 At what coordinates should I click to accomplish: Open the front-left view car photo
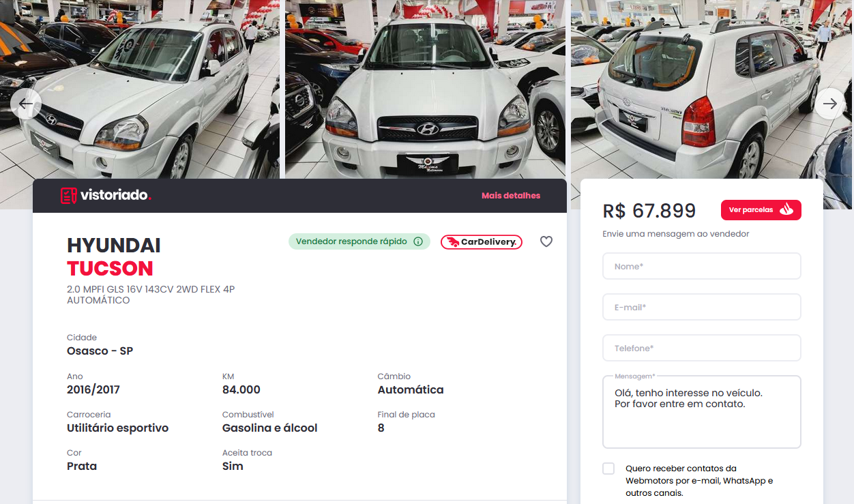[140, 89]
